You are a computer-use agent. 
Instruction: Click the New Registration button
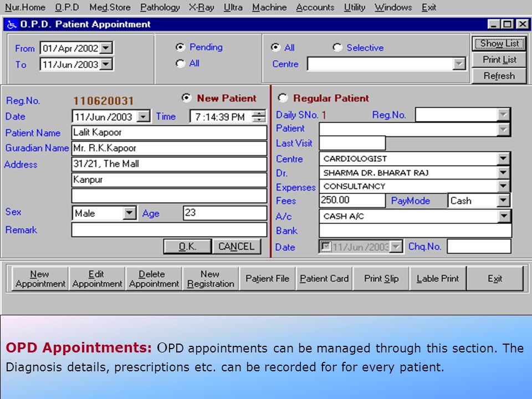[x=211, y=279]
